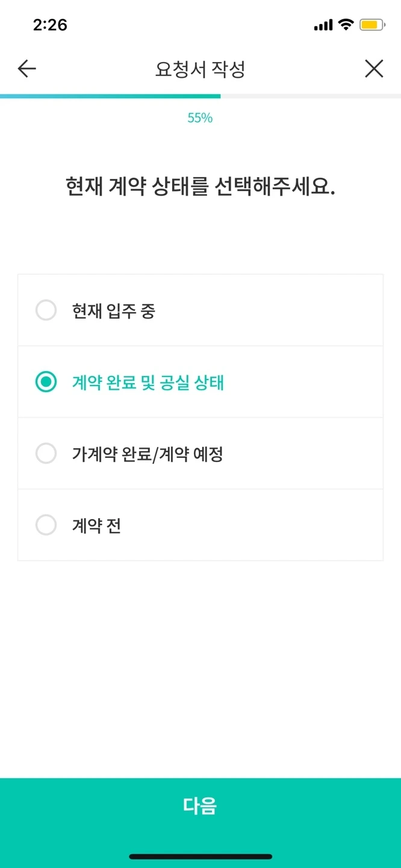
Task: Tap the back arrow icon
Action: (26, 68)
